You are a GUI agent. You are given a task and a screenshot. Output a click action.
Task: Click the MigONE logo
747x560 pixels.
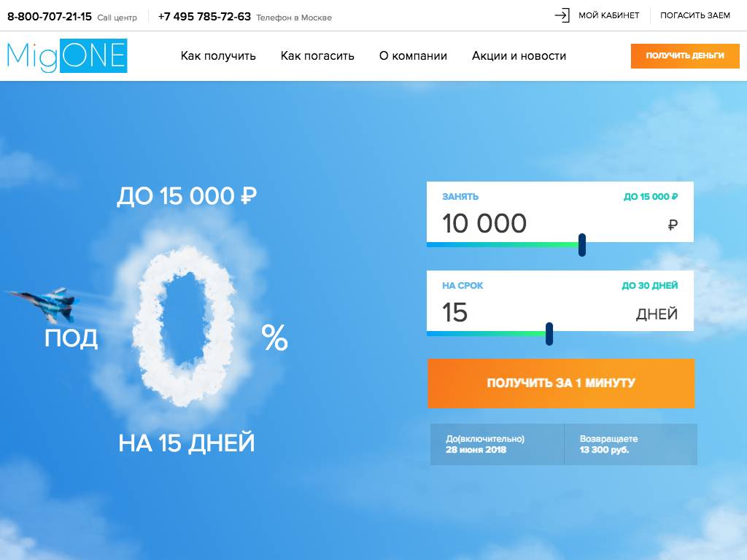click(67, 56)
